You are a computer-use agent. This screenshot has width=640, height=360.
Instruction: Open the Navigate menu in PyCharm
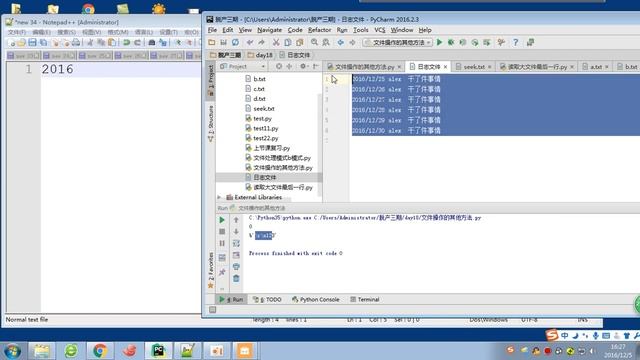[x=269, y=30]
